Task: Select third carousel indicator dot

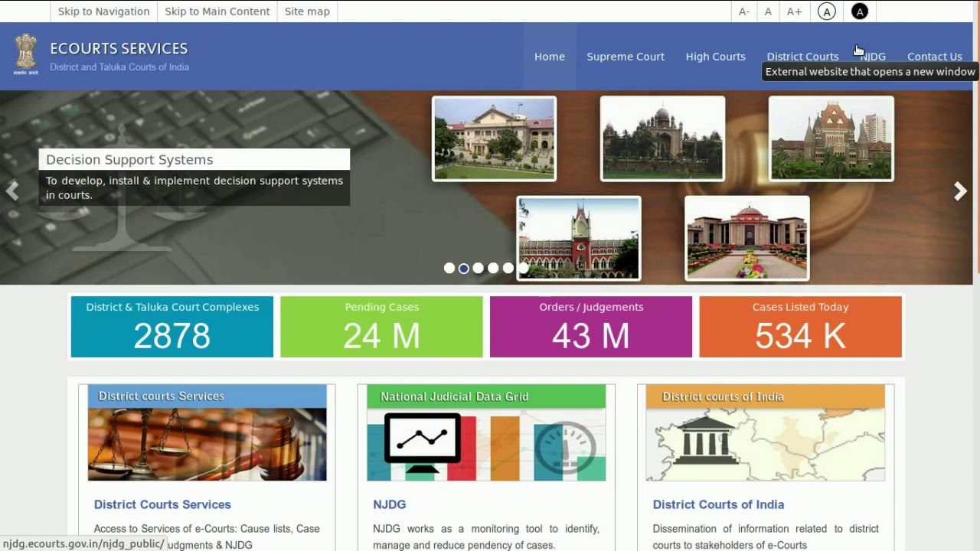Action: click(479, 268)
